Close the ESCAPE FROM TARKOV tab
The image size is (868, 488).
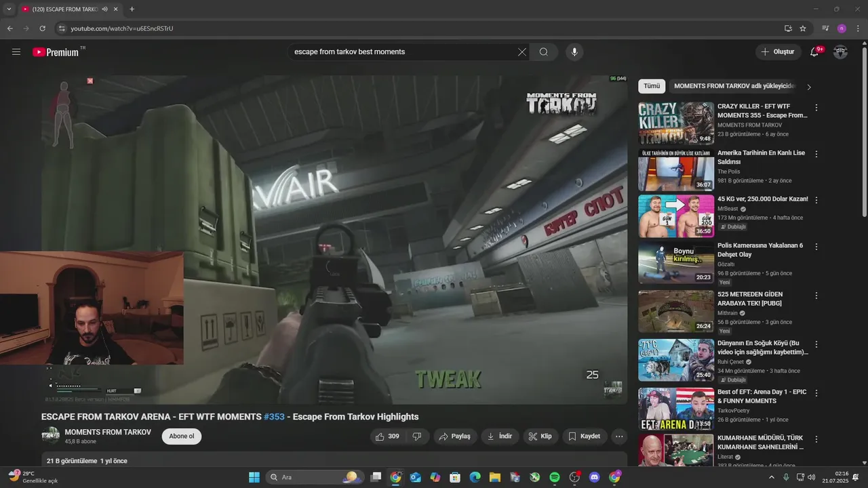click(116, 9)
